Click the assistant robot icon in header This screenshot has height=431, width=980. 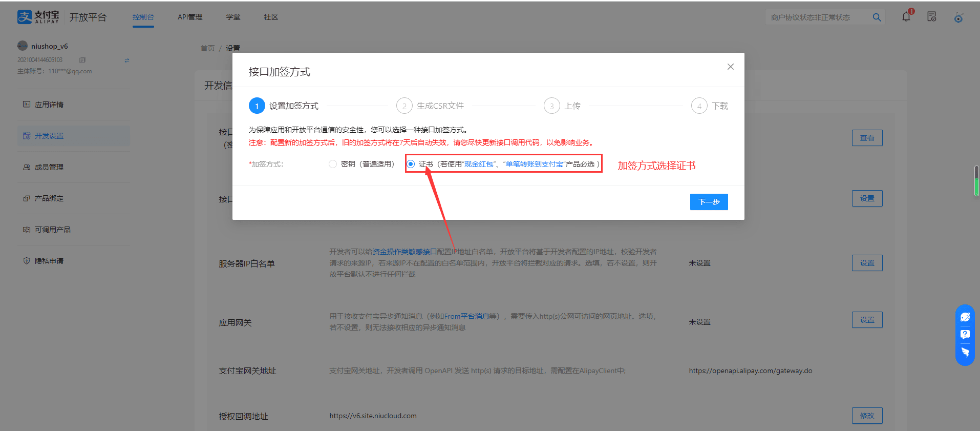coord(958,18)
